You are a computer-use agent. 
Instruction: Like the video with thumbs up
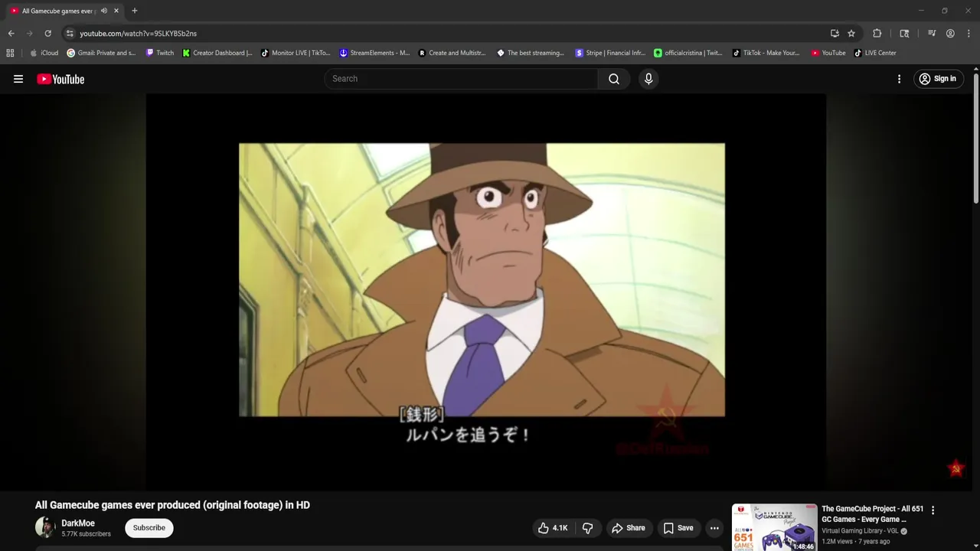(553, 528)
